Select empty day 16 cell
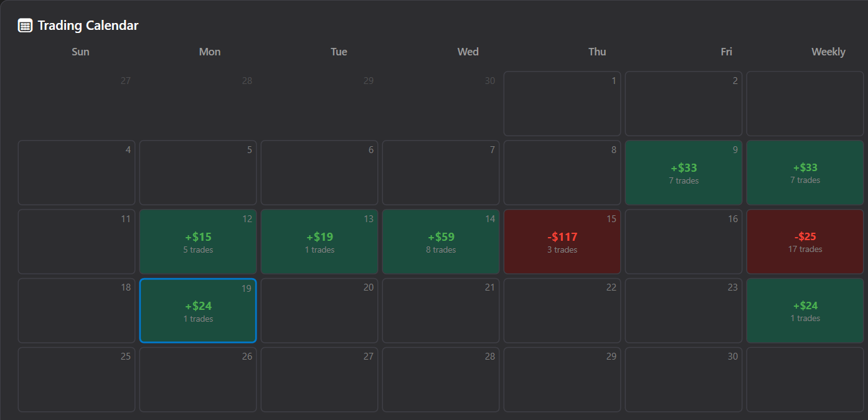This screenshot has width=868, height=420. (x=684, y=241)
